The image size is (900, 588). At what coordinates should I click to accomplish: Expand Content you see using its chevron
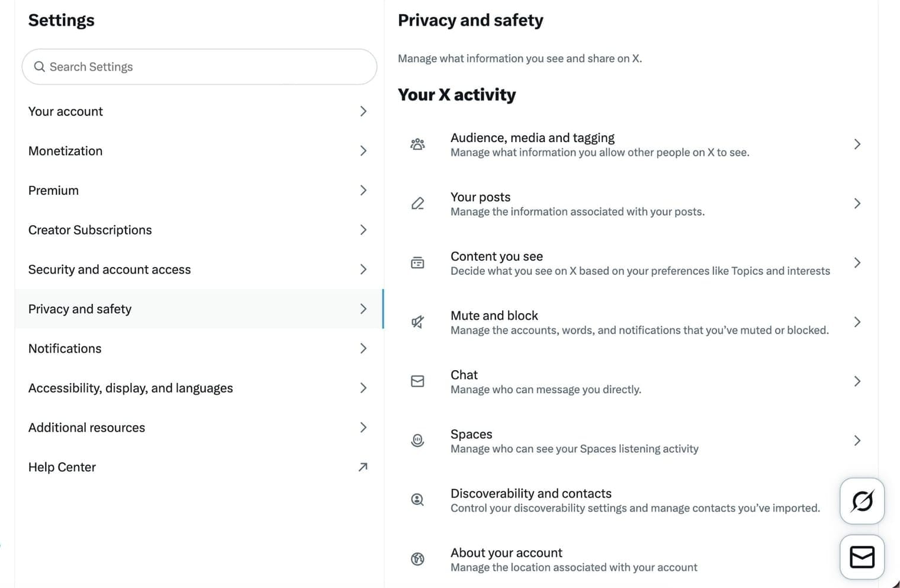(857, 263)
